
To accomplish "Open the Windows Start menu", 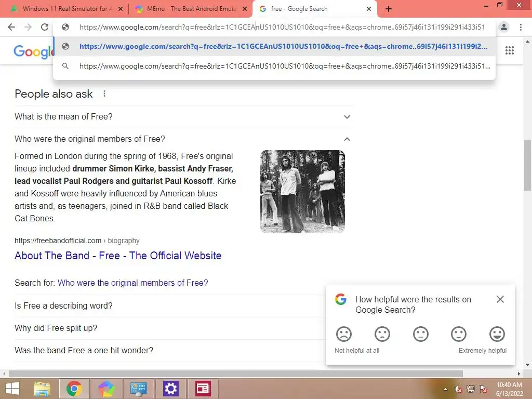I will pos(12,389).
